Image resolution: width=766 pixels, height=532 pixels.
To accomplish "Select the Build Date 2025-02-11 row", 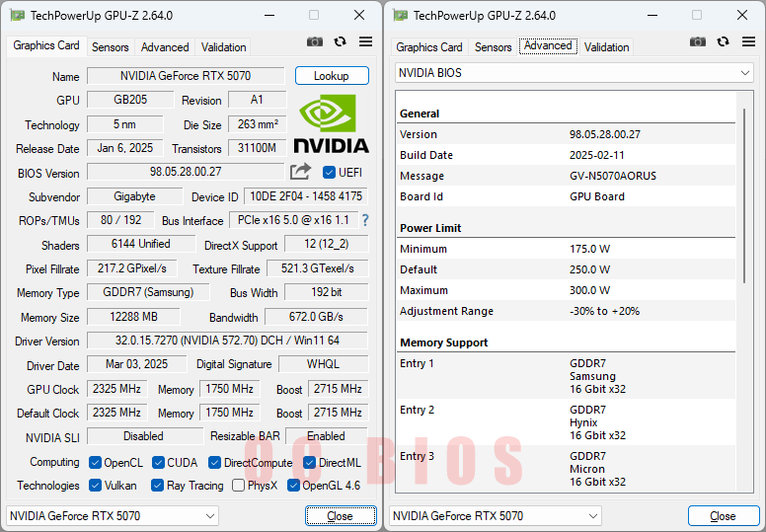I will [x=566, y=155].
